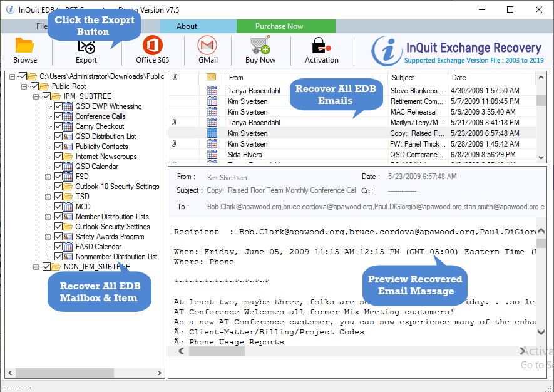Image resolution: width=554 pixels, height=392 pixels.
Task: Select the GMail toolbar icon
Action: tap(207, 46)
